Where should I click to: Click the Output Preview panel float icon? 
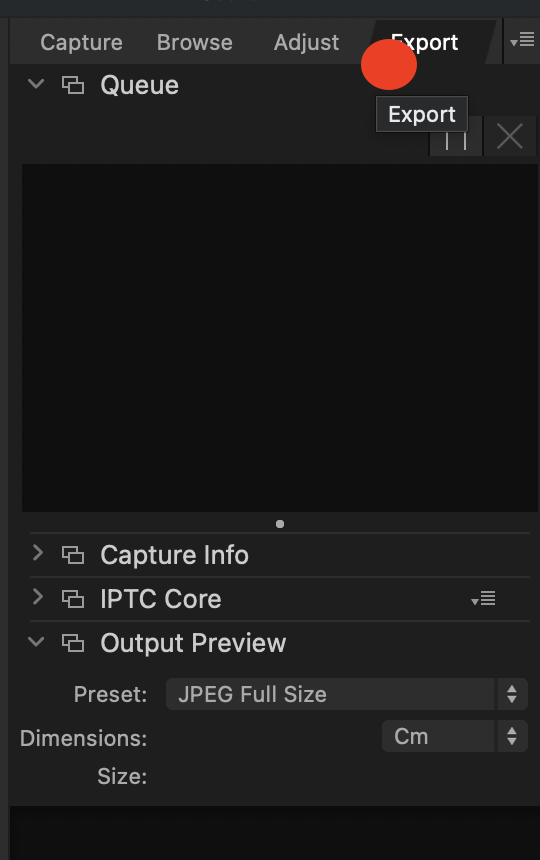73,643
